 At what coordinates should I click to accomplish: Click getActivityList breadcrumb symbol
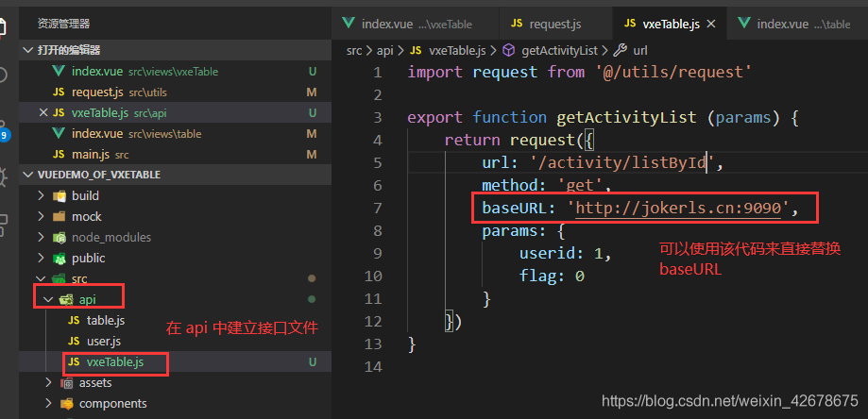click(x=560, y=50)
